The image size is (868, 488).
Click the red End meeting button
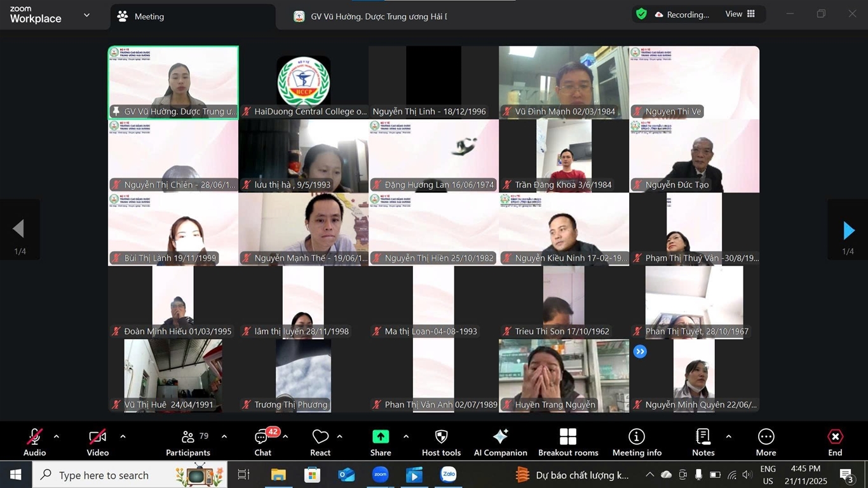835,442
